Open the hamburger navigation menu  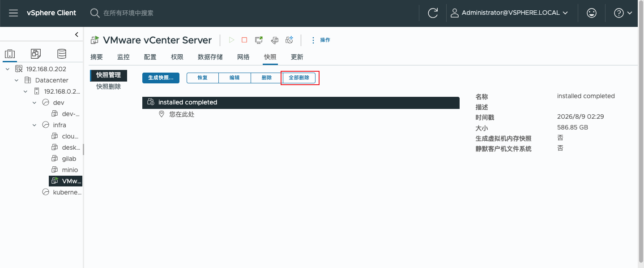(x=13, y=13)
